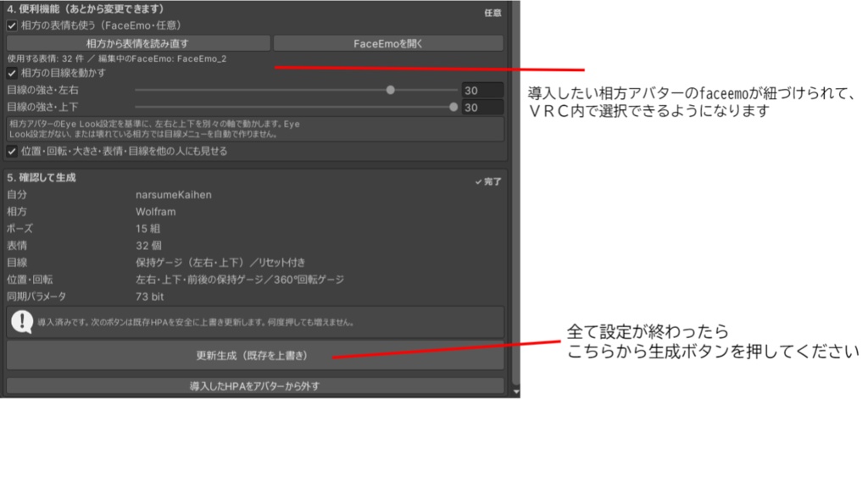Toggle 相方の目線を動かす checkbox
Viewport: 868px width, 488px height.
pyautogui.click(x=12, y=73)
